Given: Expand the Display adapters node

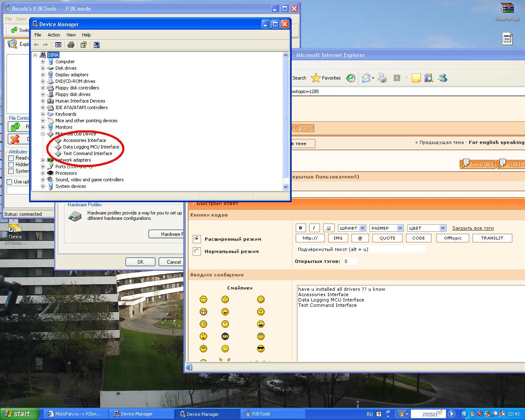Looking at the screenshot, I should click(x=43, y=75).
